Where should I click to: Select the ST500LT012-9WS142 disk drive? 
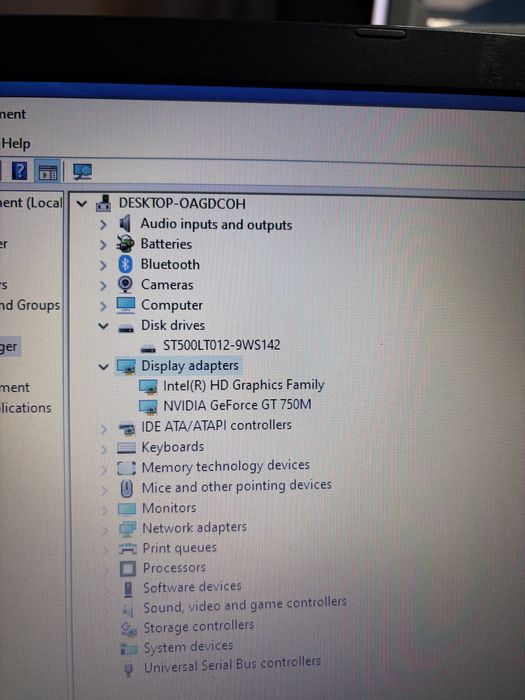pyautogui.click(x=221, y=345)
